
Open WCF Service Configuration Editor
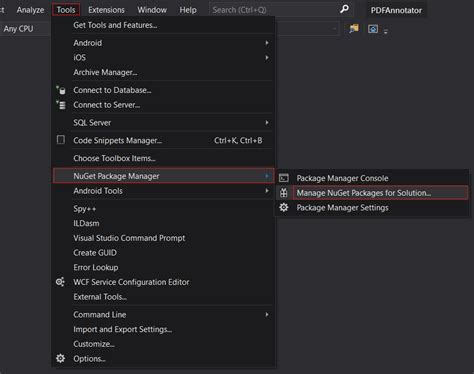pyautogui.click(x=163, y=282)
